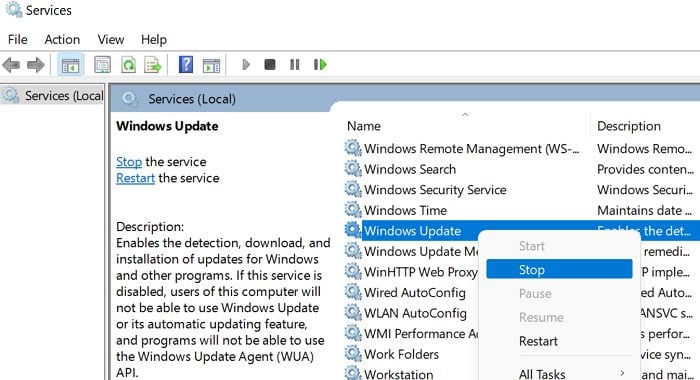
Task: Click 'Windows Remo...' description cell
Action: click(645, 149)
